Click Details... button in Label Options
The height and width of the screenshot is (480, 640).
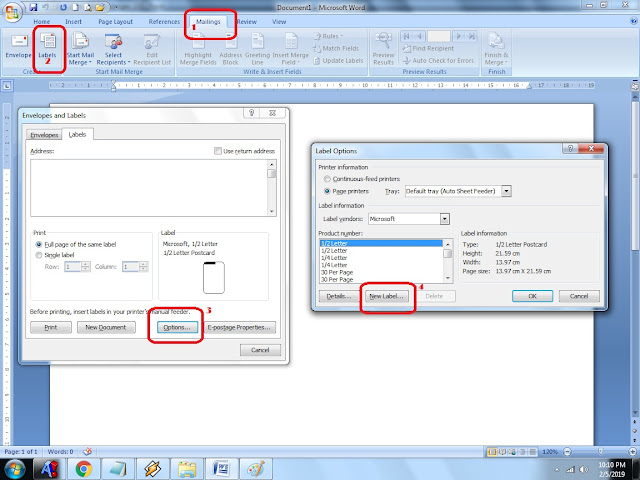(x=338, y=296)
